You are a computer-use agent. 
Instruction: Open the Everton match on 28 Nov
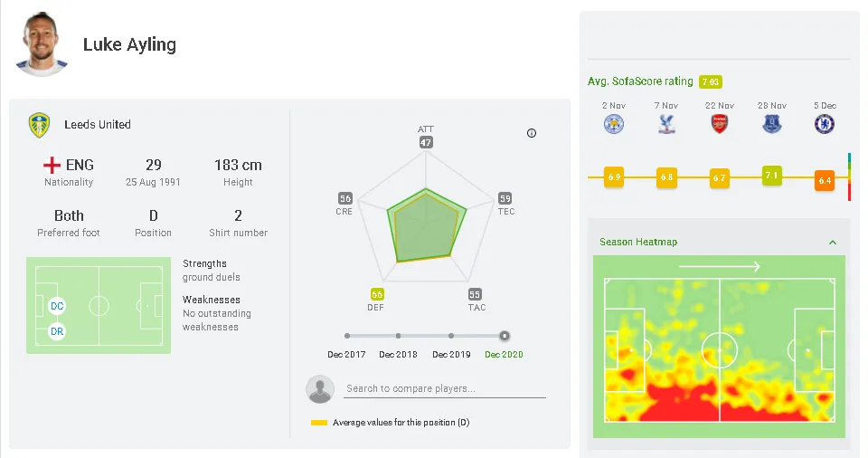click(772, 124)
